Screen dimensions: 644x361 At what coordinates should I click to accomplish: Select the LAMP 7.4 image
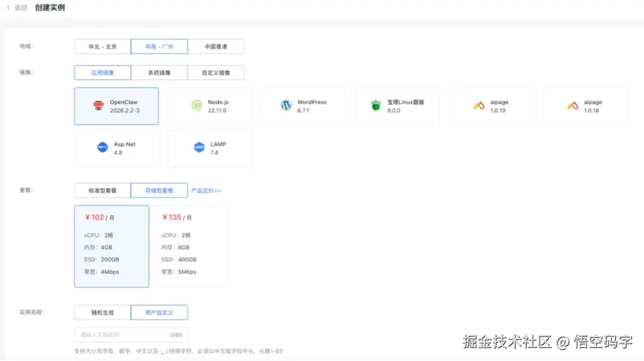click(210, 148)
